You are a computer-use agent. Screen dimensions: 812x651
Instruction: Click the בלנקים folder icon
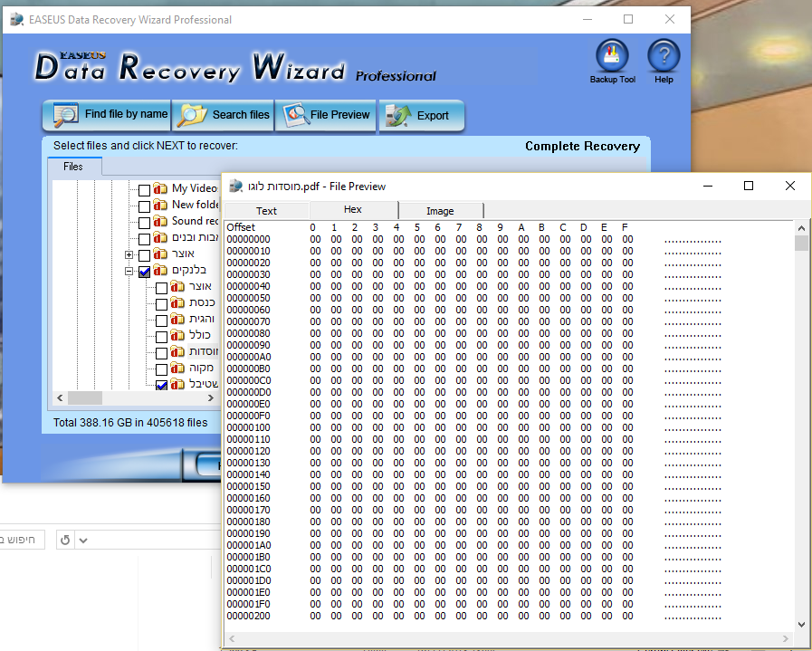click(x=160, y=270)
